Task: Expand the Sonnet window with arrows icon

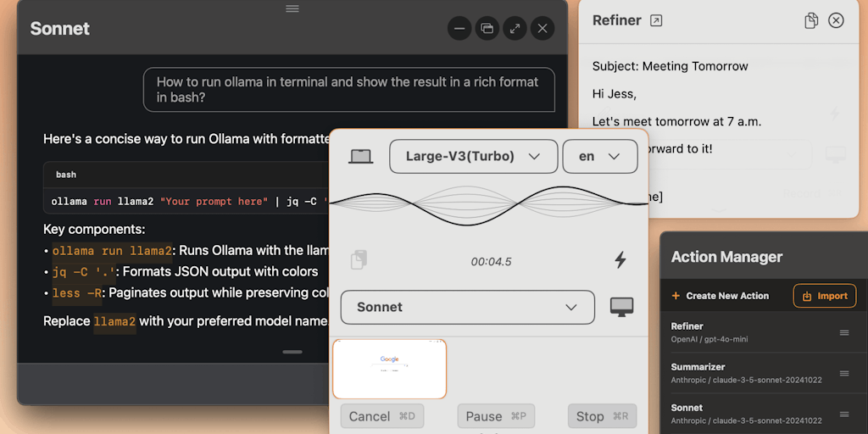Action: (x=515, y=28)
